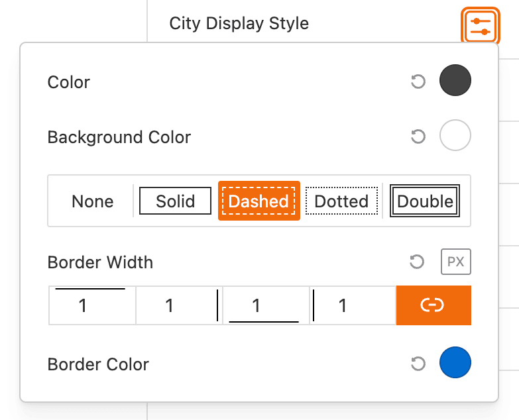Open the blue Border Color swatch
Image resolution: width=519 pixels, height=420 pixels.
pyautogui.click(x=455, y=364)
